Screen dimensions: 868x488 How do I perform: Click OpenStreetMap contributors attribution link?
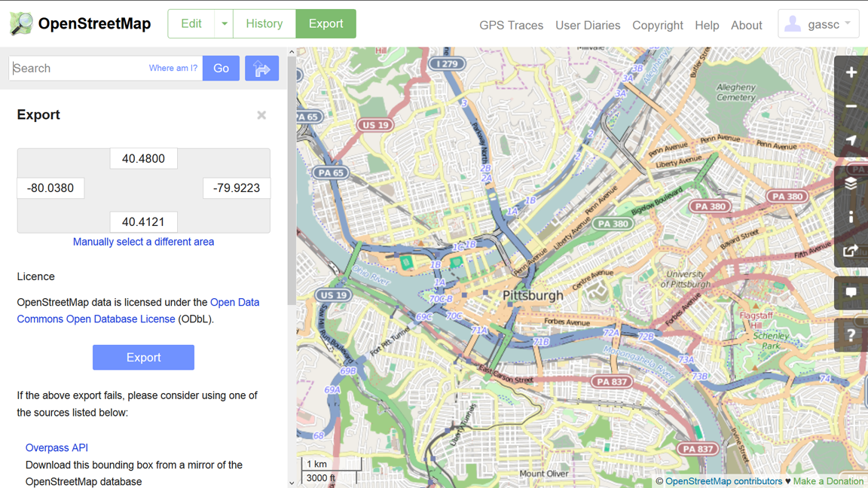pos(723,481)
